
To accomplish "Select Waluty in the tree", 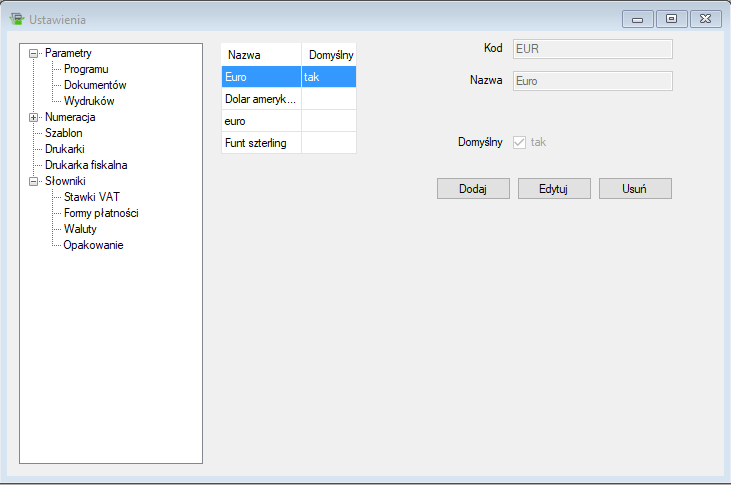I will pyautogui.click(x=80, y=229).
